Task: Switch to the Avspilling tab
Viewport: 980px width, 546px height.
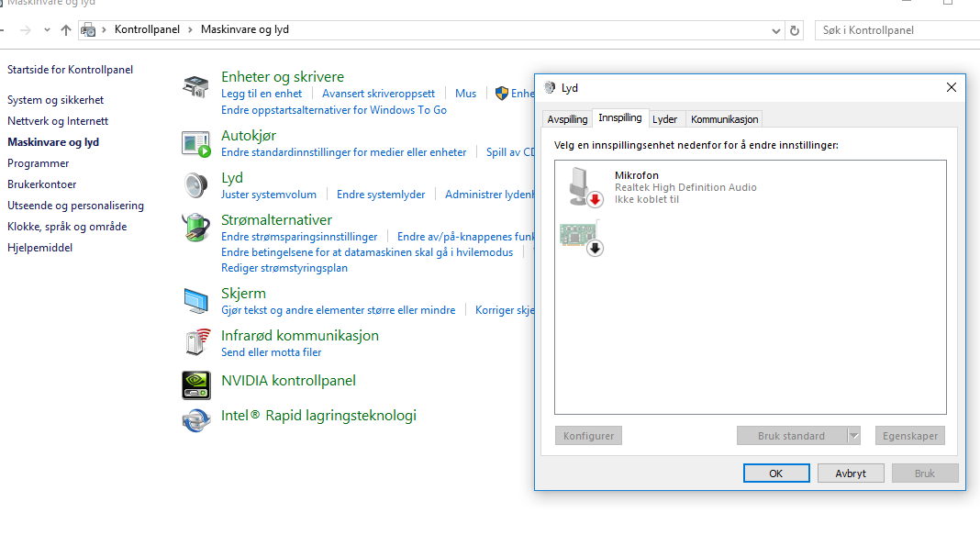Action: point(567,119)
